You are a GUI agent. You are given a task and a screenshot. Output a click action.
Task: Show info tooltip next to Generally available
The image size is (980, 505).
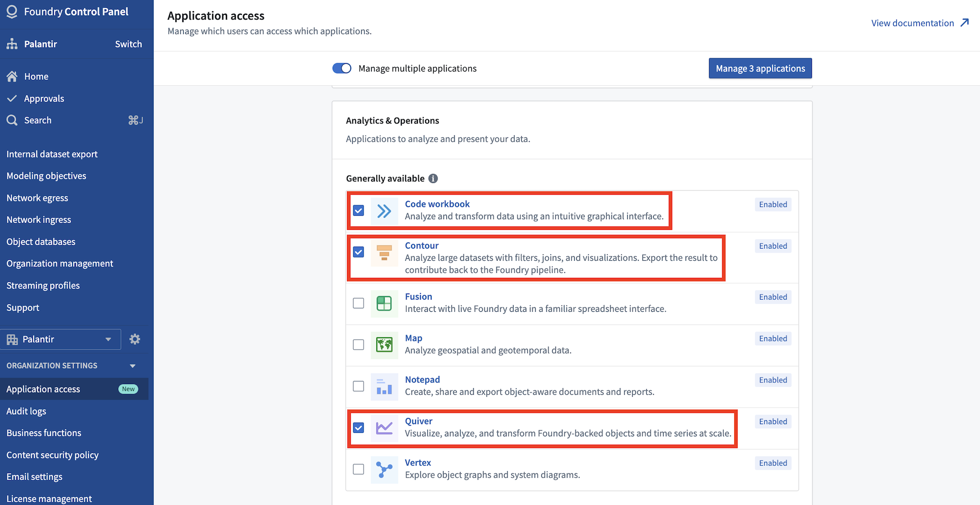pyautogui.click(x=433, y=178)
